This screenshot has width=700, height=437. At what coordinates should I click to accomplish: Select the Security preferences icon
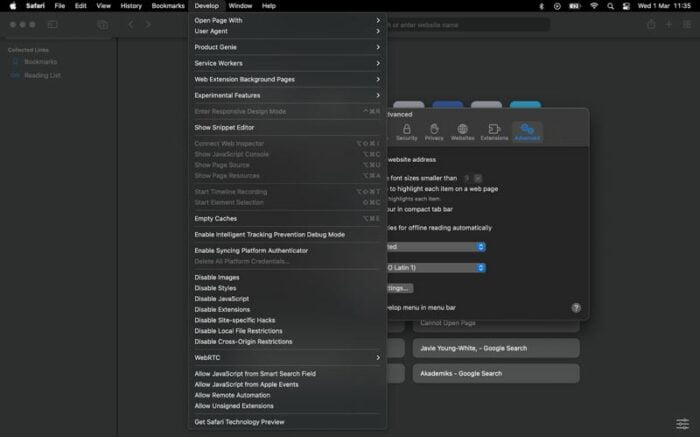tap(406, 132)
